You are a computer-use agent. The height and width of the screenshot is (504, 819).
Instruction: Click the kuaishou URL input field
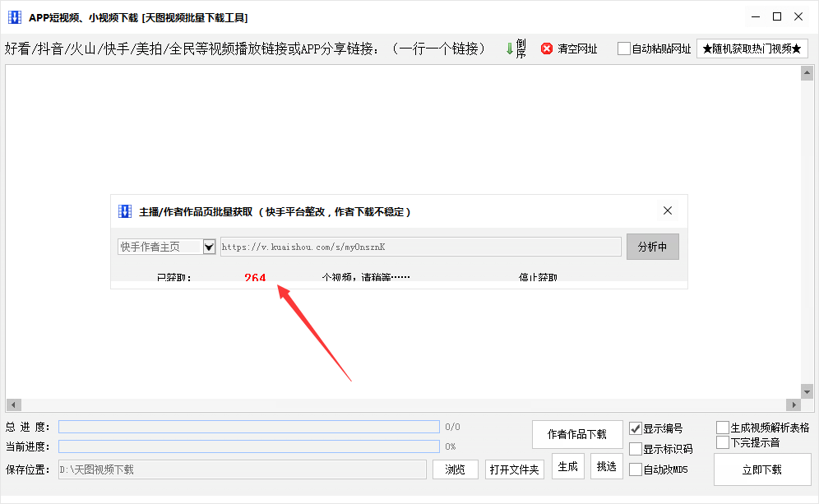tap(420, 247)
